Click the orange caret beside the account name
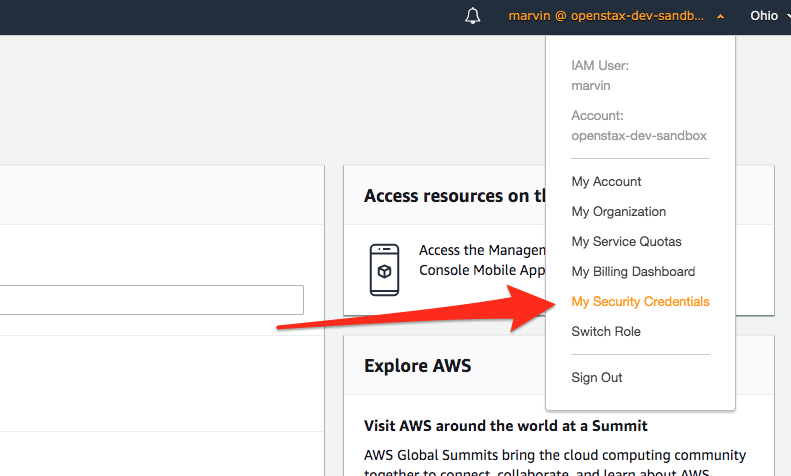 point(721,17)
